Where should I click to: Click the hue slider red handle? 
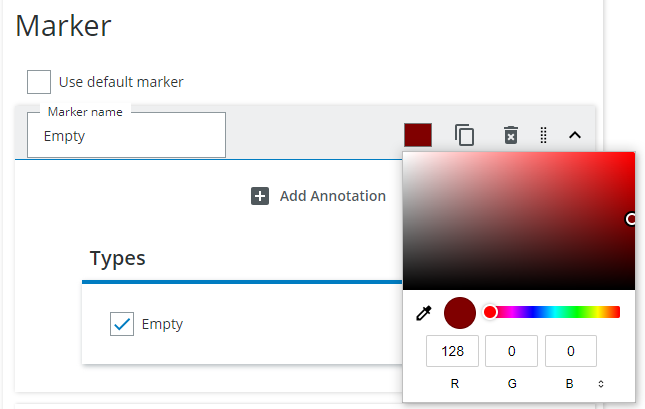(x=490, y=312)
